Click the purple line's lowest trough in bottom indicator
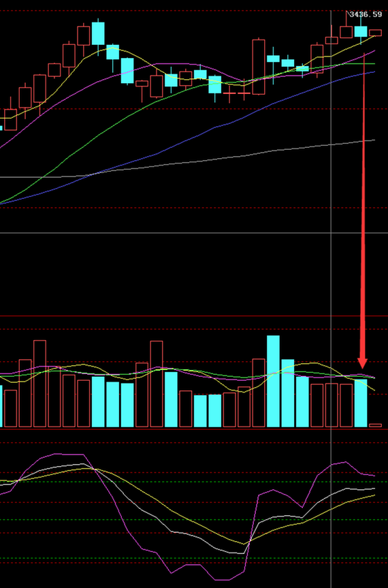The height and width of the screenshot is (588, 388). 221,580
